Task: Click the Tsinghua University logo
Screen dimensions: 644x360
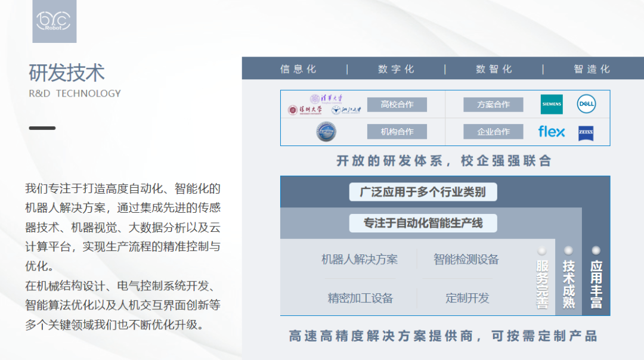Action: (x=327, y=98)
